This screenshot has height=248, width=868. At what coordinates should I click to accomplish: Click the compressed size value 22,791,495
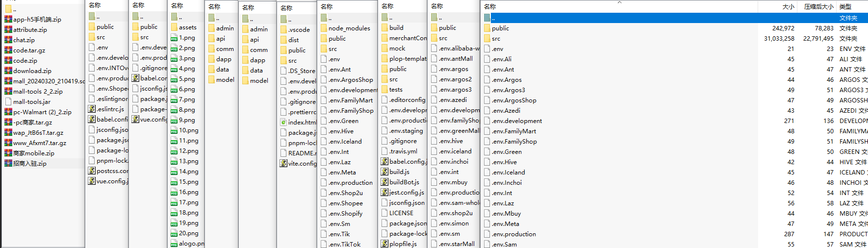(x=818, y=38)
